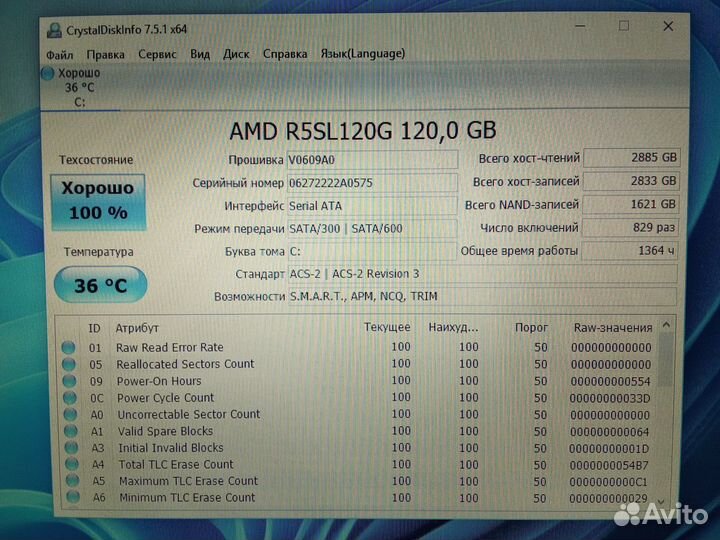
Task: Select the Power-On Hours row
Action: tap(357, 381)
